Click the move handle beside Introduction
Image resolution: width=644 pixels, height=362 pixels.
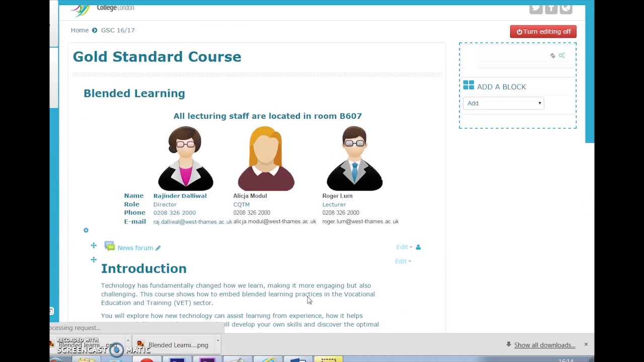[x=94, y=259]
